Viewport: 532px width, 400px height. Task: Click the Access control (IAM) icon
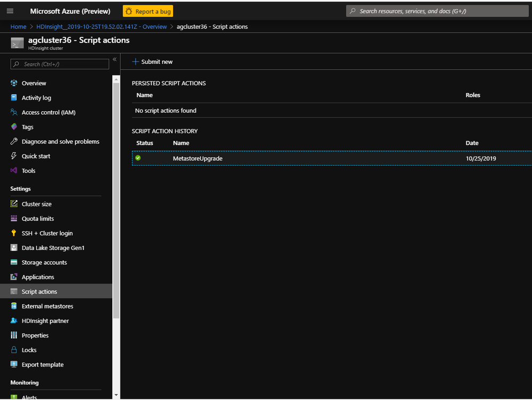[x=14, y=112]
